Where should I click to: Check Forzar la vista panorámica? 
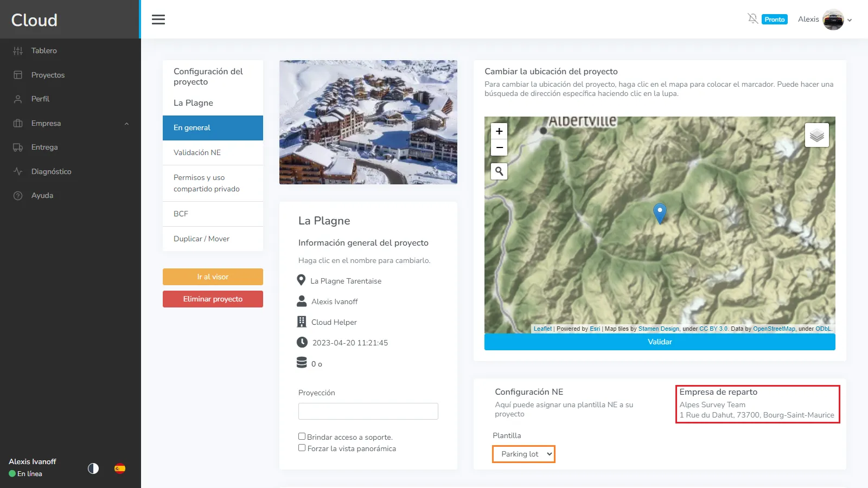[x=302, y=448]
